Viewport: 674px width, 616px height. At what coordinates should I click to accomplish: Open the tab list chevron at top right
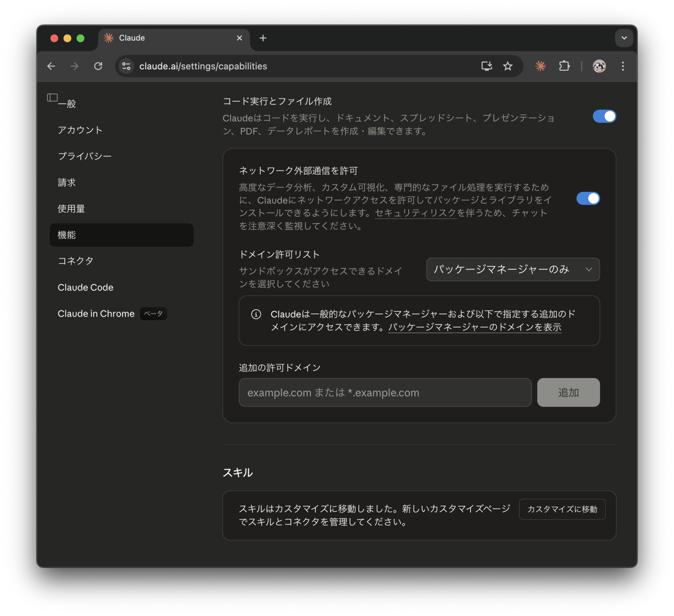pyautogui.click(x=624, y=38)
